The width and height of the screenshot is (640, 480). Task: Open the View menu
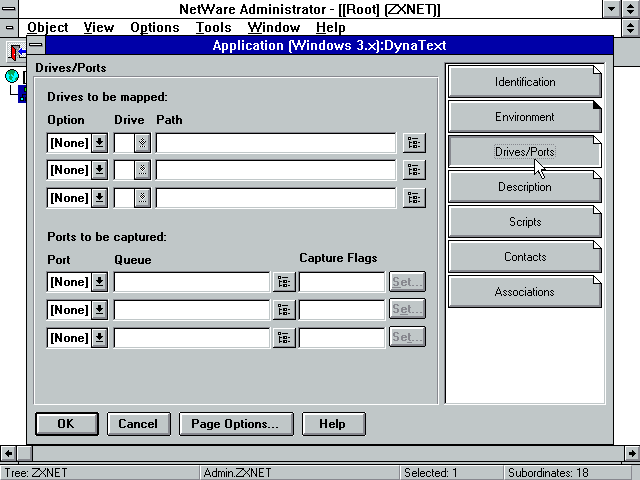click(99, 27)
